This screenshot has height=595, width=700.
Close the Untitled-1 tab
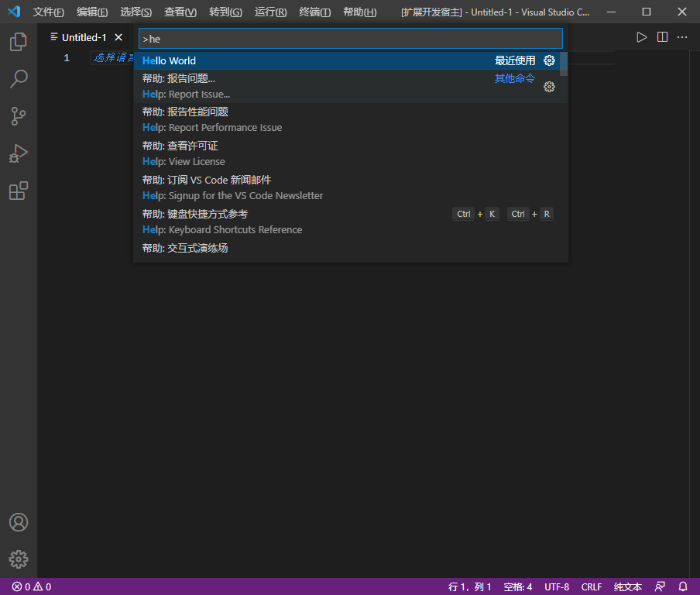(118, 37)
